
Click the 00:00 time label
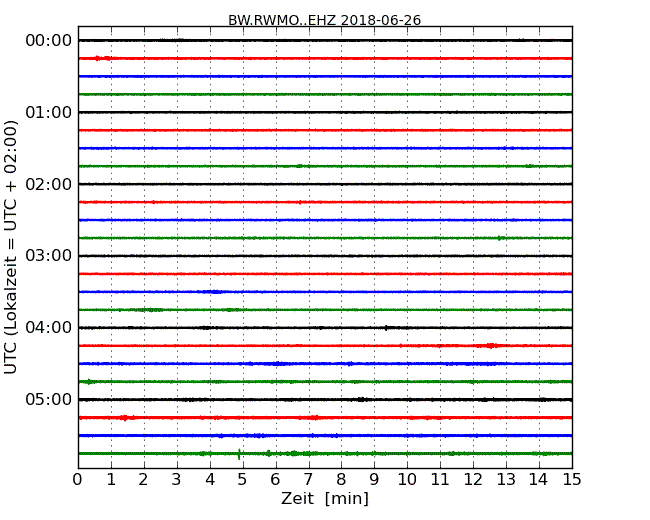pyautogui.click(x=49, y=41)
